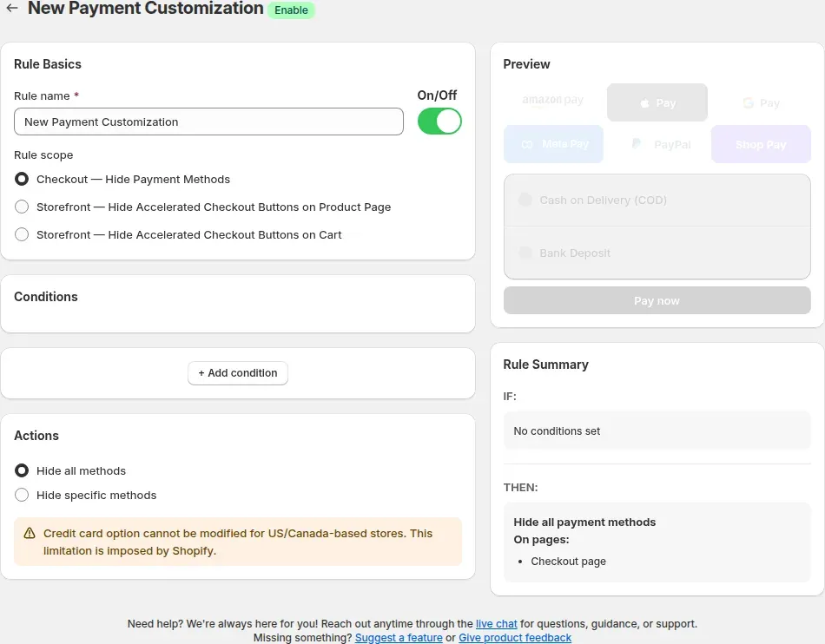
Task: Choose the Hide specific methods action
Action: tap(22, 495)
